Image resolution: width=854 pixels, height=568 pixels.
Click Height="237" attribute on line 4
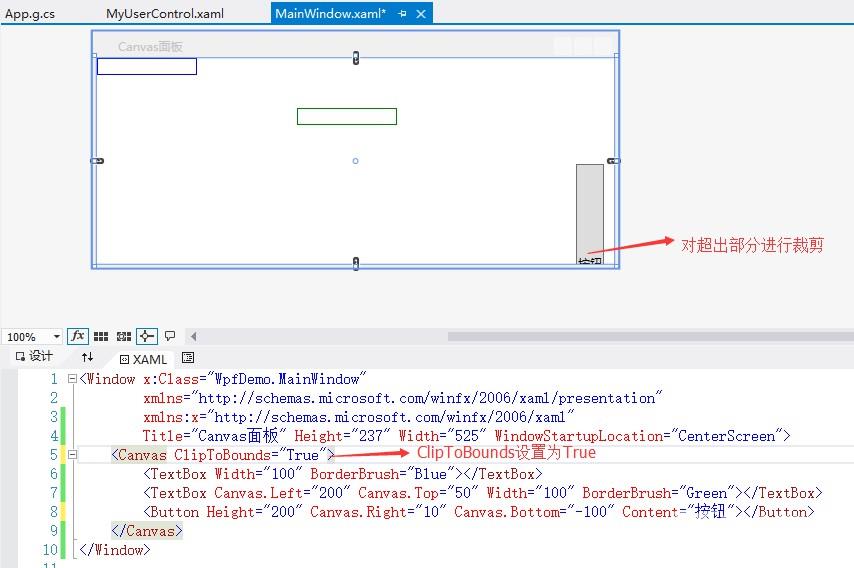tap(342, 436)
